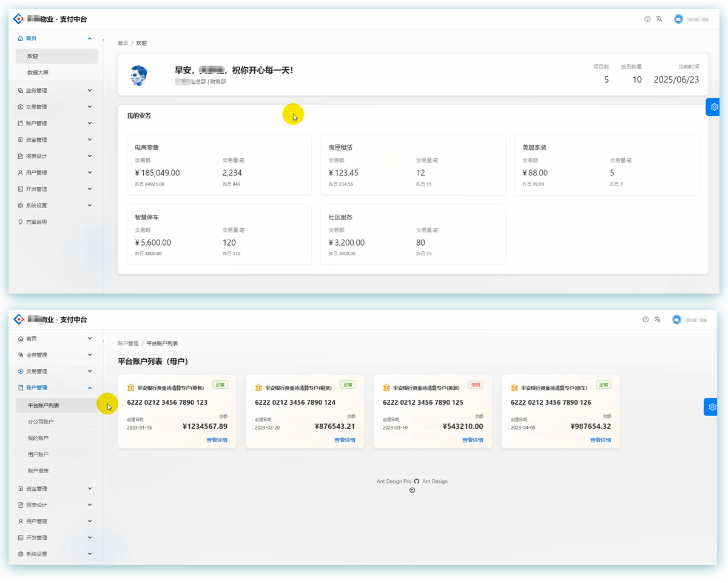Collapse the 账户管理 submenu

(55, 388)
